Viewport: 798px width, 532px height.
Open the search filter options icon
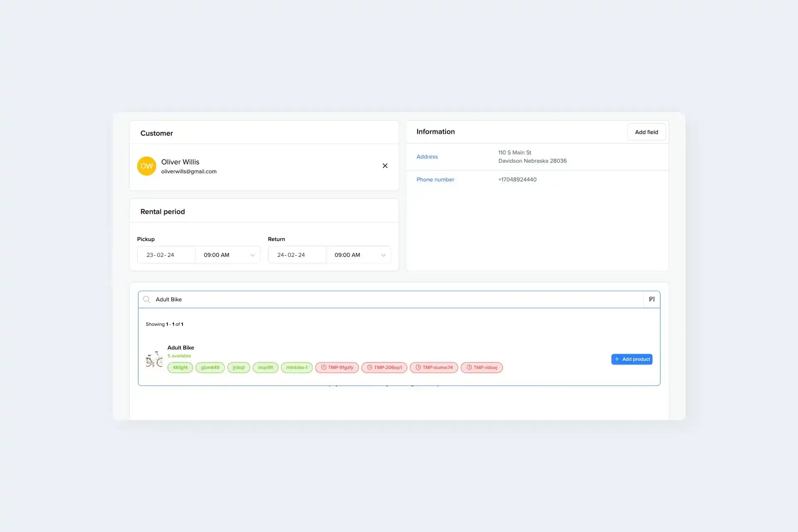pyautogui.click(x=651, y=299)
